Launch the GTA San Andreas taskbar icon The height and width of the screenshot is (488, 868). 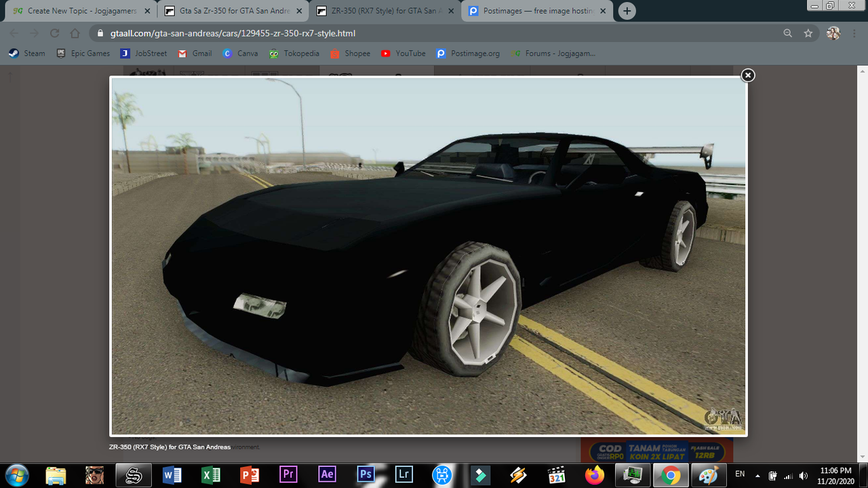pos(94,475)
